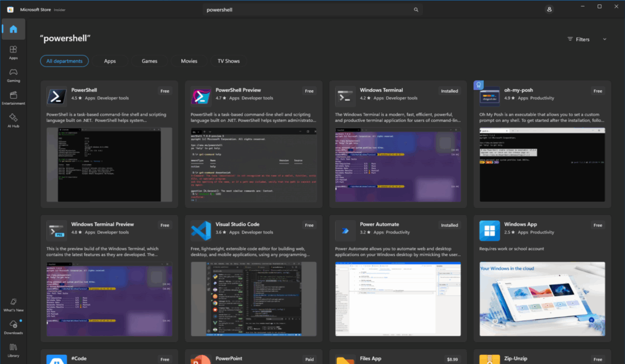Click the Windows Terminal Preview app icon

click(x=57, y=230)
